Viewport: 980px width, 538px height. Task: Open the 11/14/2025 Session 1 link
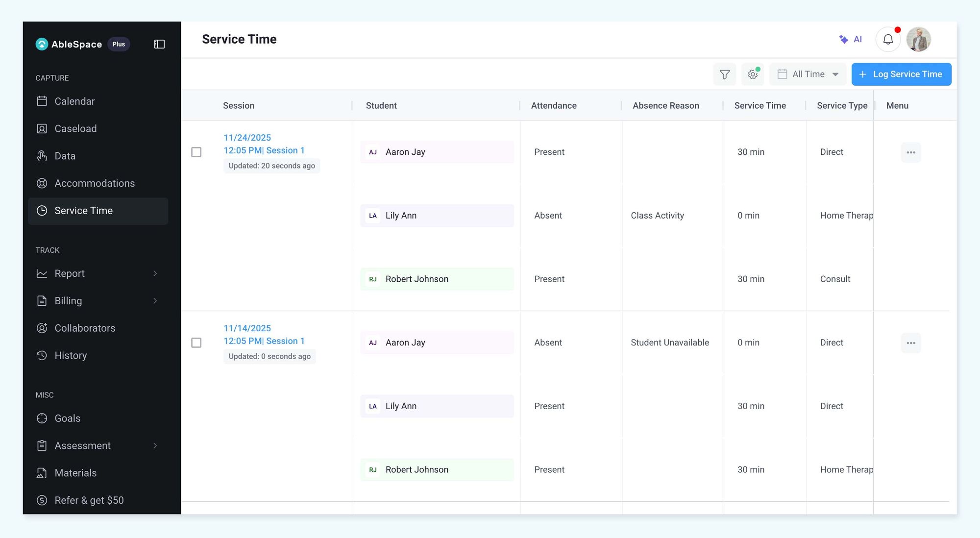(x=264, y=341)
